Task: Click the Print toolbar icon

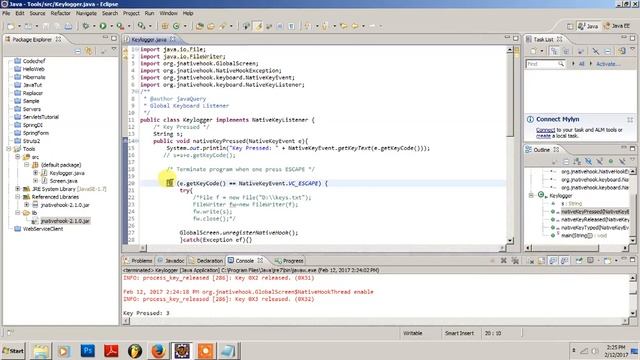Action: 68,26
